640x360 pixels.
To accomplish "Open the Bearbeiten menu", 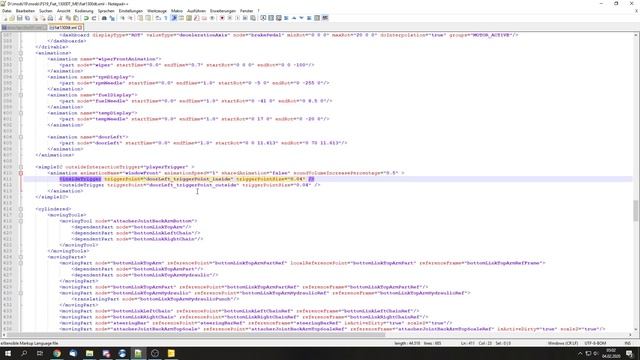I will 25,11.
